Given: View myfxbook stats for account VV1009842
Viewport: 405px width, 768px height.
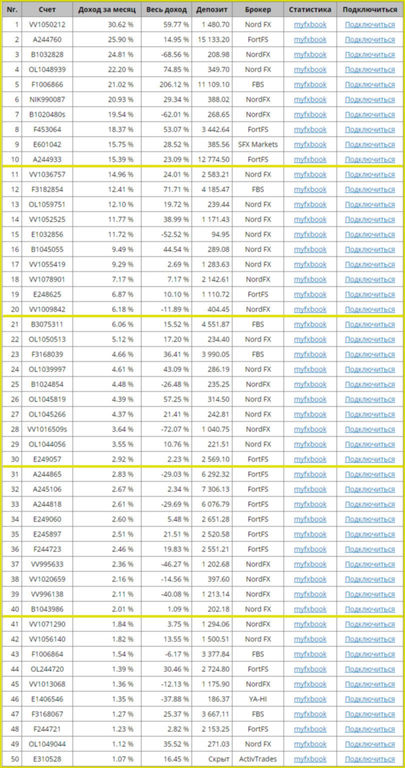Looking at the screenshot, I should point(310,309).
